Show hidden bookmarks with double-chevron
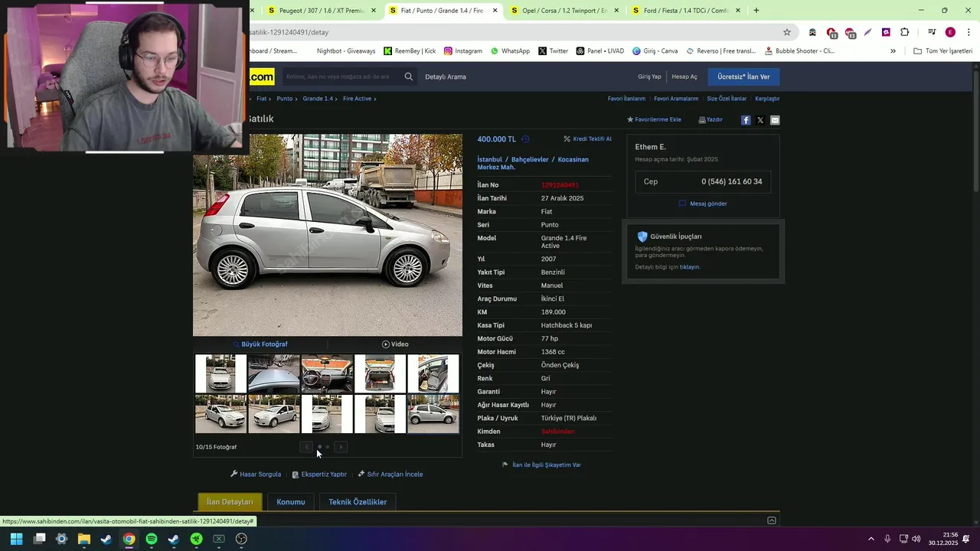 tap(893, 51)
